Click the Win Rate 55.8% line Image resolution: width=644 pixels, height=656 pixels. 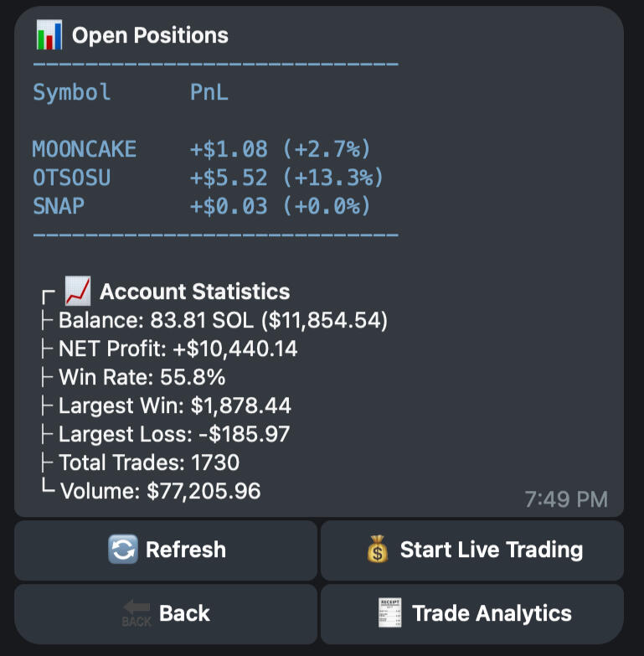(x=133, y=377)
